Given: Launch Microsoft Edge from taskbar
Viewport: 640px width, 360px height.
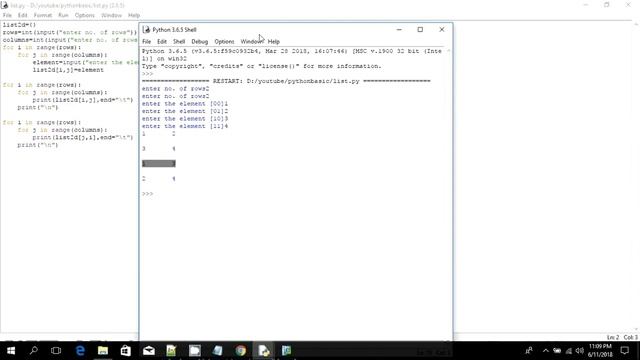Looking at the screenshot, I should tap(80, 351).
